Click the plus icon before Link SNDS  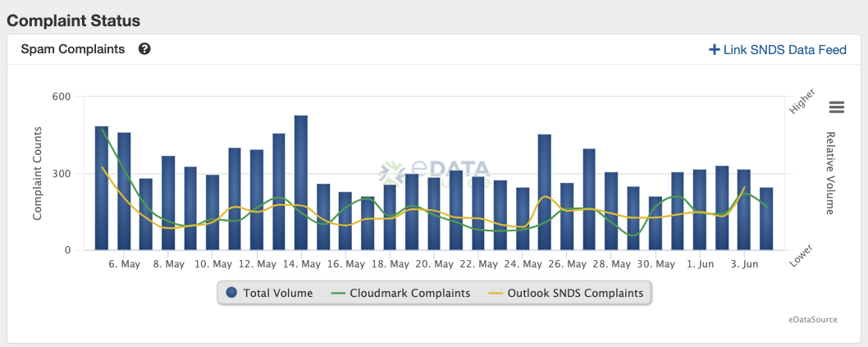pos(714,50)
